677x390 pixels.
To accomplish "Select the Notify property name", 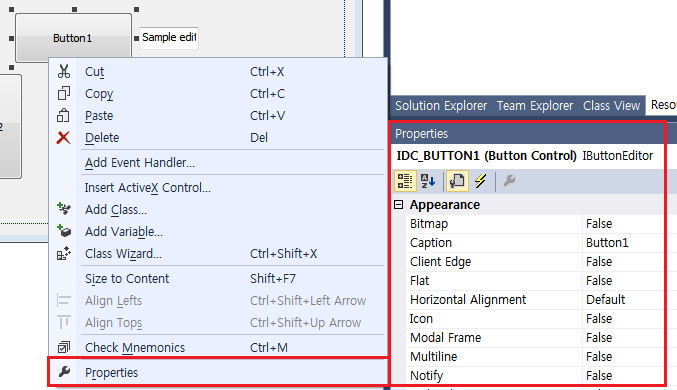I will pyautogui.click(x=494, y=375).
